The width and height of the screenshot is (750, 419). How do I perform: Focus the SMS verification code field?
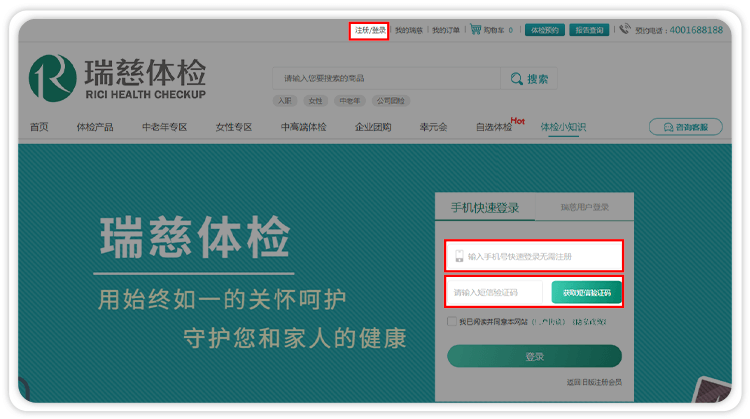tap(495, 292)
